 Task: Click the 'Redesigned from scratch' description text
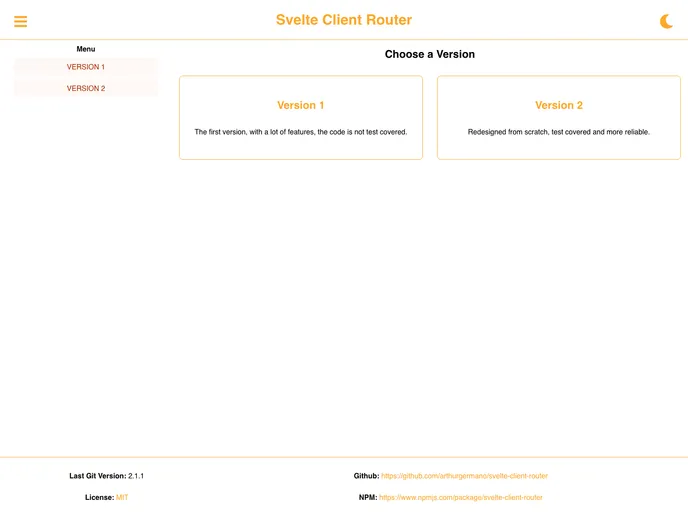(x=559, y=132)
